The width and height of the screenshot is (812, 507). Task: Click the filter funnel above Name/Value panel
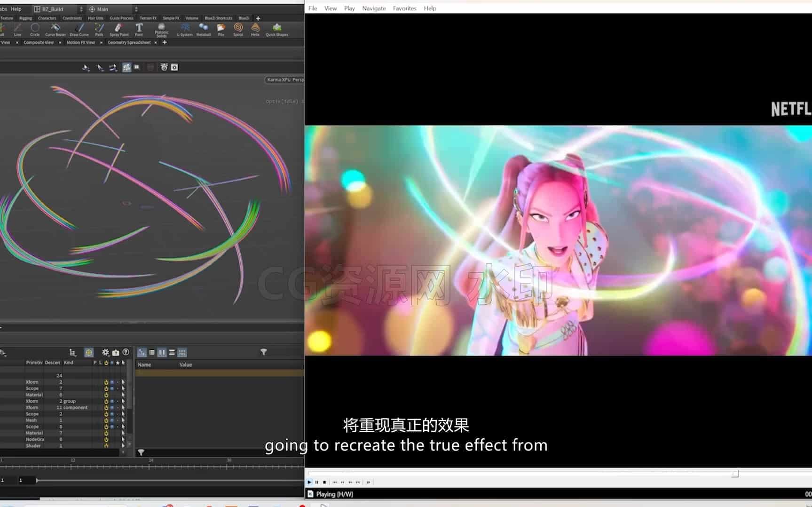[x=264, y=352]
